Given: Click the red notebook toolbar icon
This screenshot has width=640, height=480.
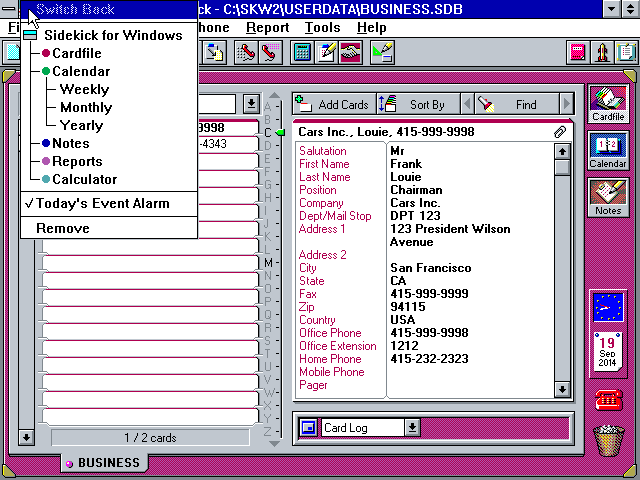Looking at the screenshot, I should (578, 52).
